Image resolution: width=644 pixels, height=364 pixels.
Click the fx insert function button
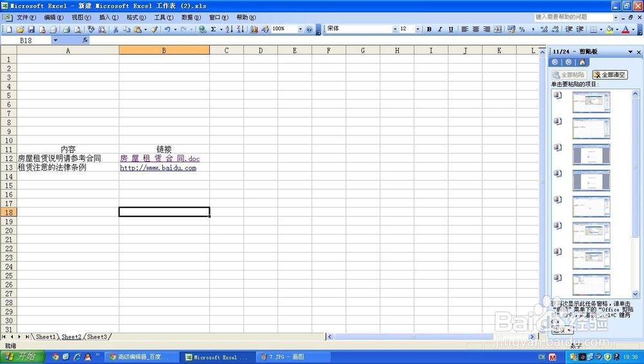coord(85,40)
